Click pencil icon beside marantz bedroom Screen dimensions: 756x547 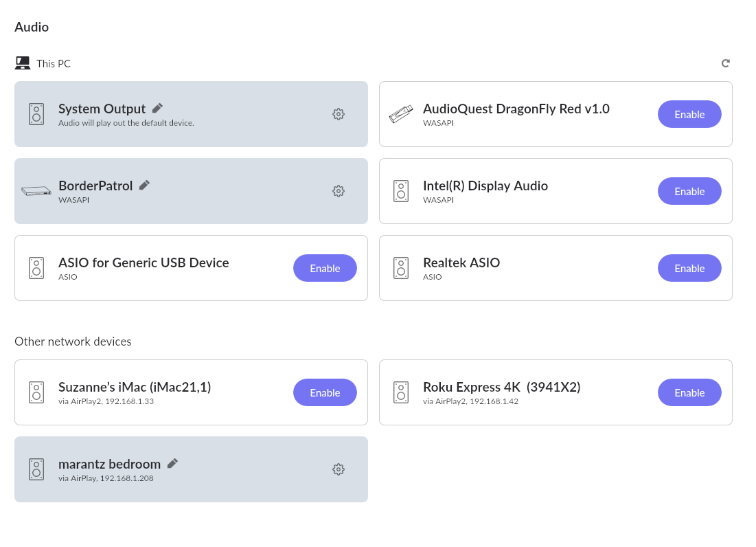click(172, 463)
